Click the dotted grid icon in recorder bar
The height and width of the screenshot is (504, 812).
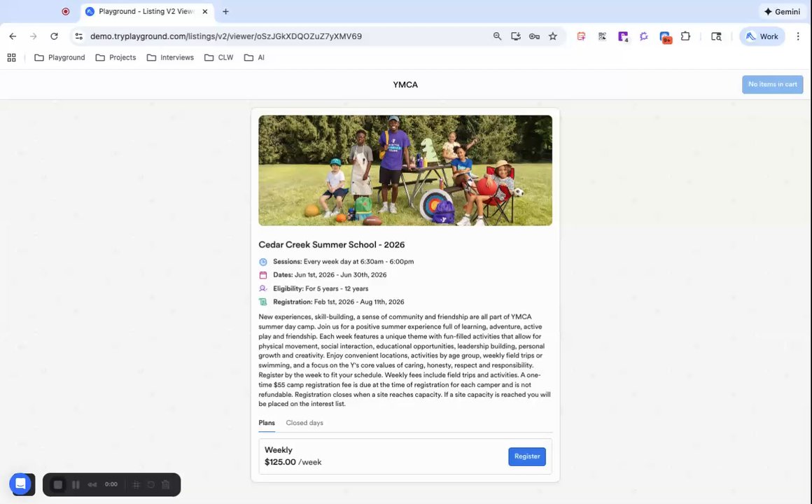pos(136,485)
